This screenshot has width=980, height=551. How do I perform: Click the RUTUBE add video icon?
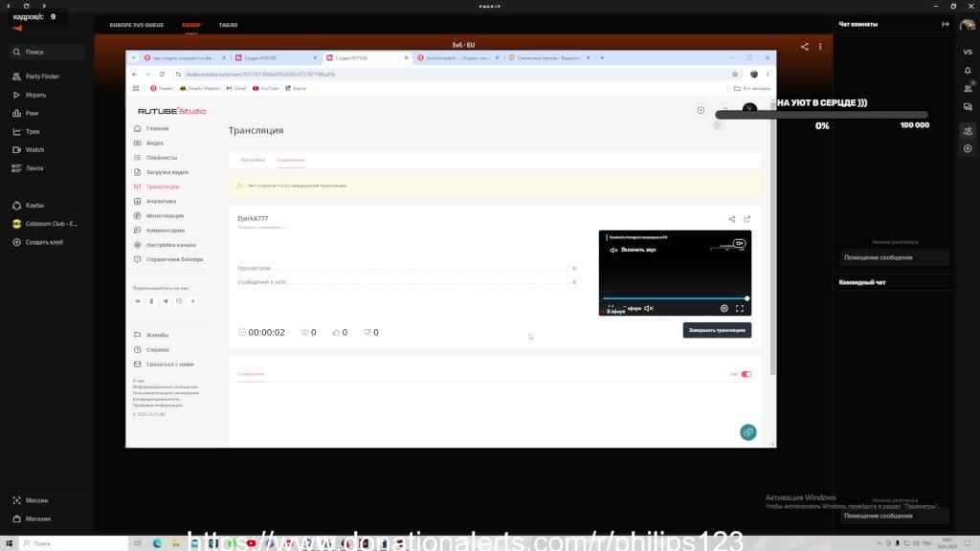point(701,111)
